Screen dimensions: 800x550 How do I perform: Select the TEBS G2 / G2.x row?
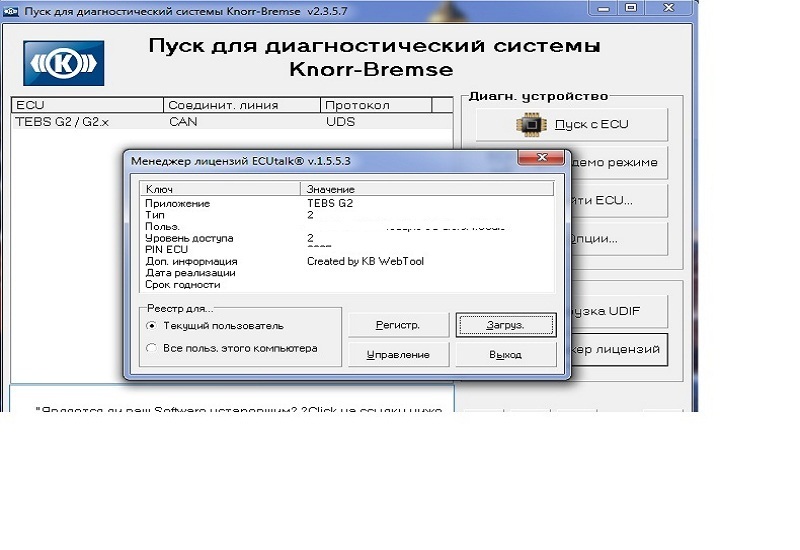(232, 122)
